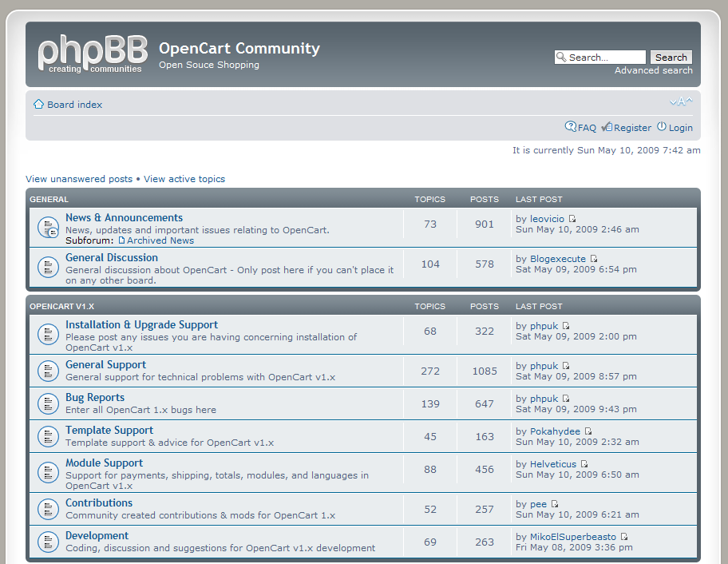728x564 pixels.
Task: Click the Archived News subforum page icon
Action: point(121,240)
